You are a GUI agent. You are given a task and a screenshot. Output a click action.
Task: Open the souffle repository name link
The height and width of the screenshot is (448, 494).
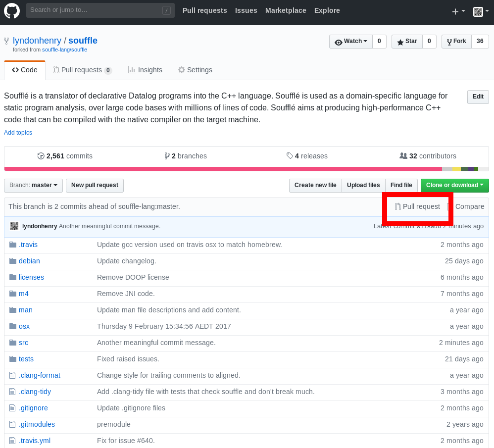pyautogui.click(x=83, y=41)
